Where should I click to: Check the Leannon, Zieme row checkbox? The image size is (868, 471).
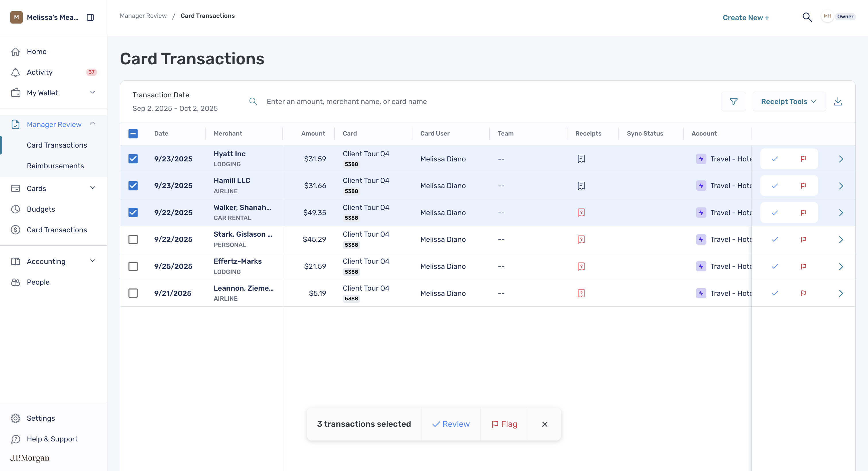tap(133, 293)
